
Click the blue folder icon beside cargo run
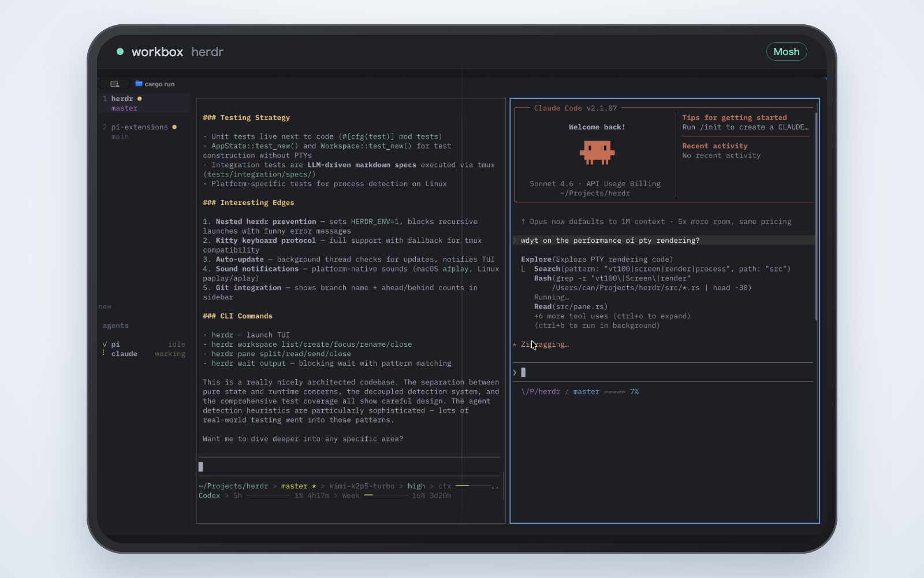(x=139, y=84)
